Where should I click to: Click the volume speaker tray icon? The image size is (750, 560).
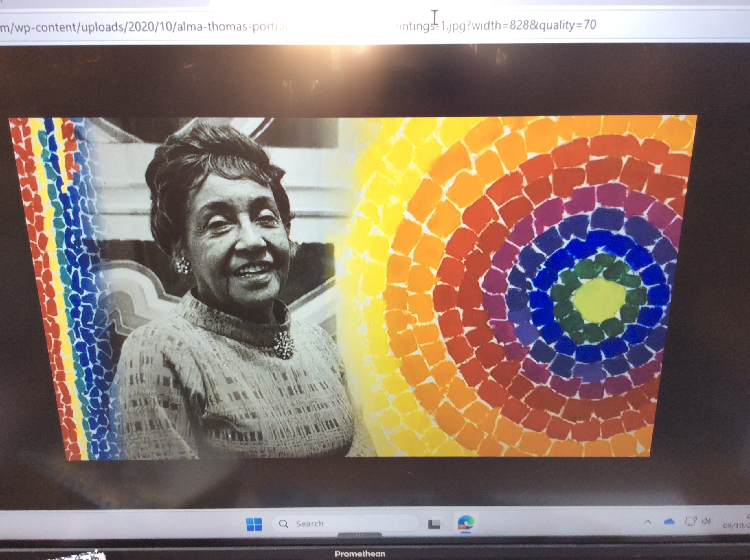coord(706,521)
